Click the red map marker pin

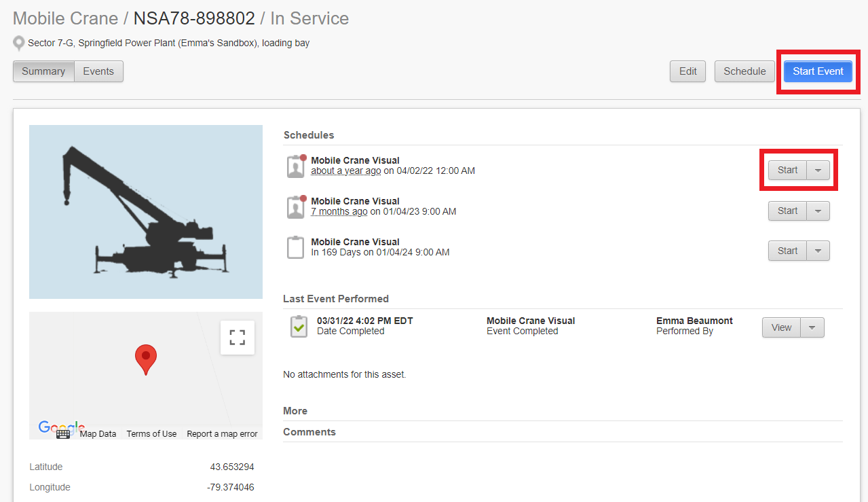point(146,359)
